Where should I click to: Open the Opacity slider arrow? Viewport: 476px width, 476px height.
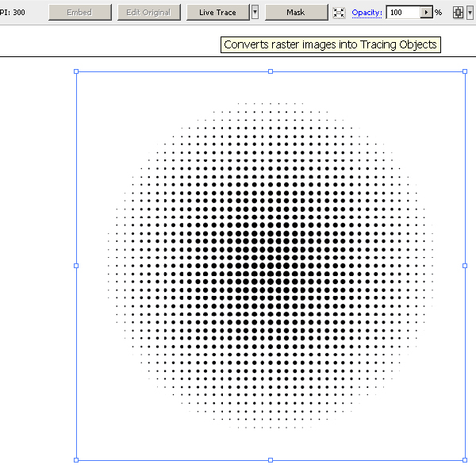tap(427, 13)
